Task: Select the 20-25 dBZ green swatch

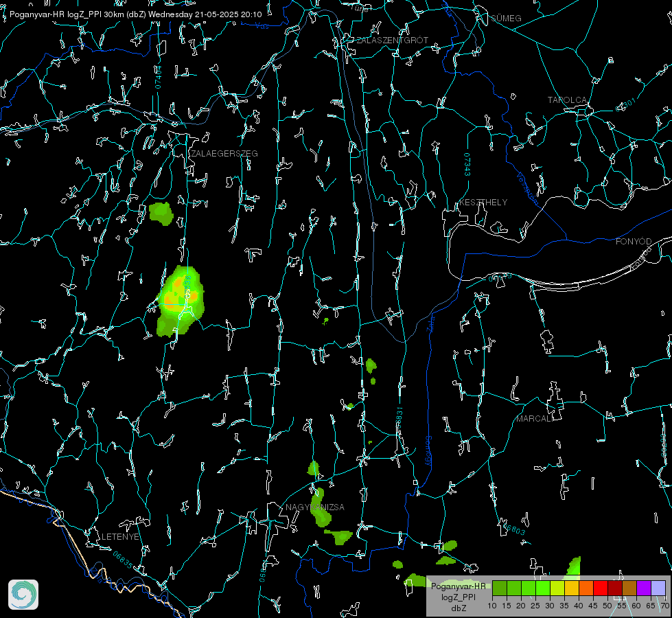Action: pyautogui.click(x=529, y=588)
